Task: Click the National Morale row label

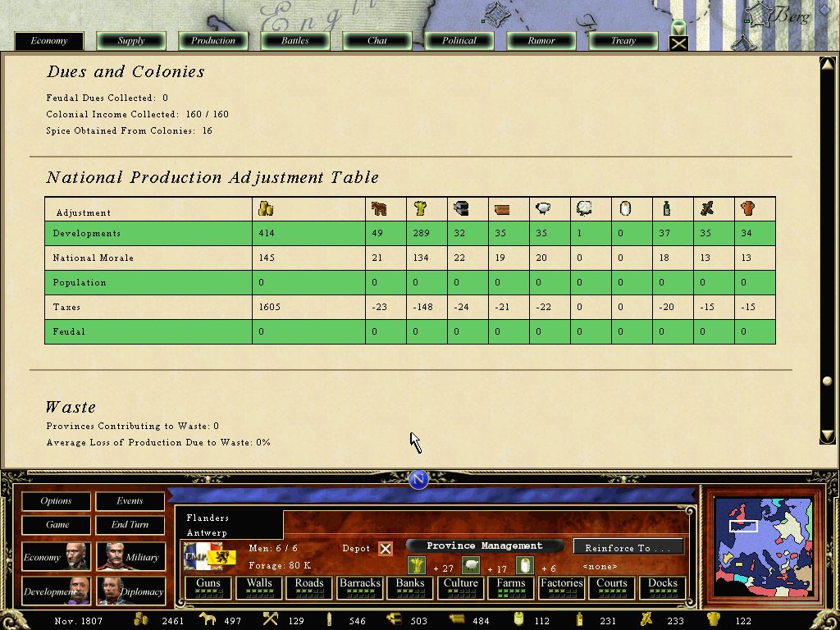Action: (94, 258)
